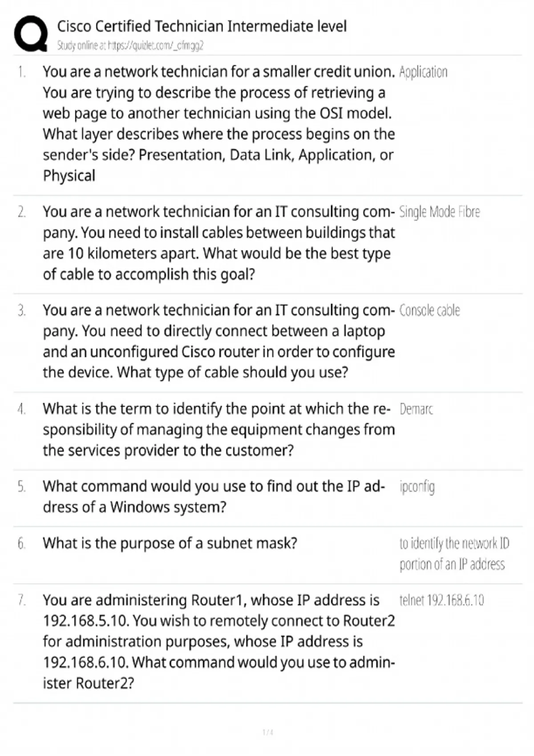Click the Cisco Certified Technician title
Viewport: 534px width, 756px height.
click(x=202, y=26)
